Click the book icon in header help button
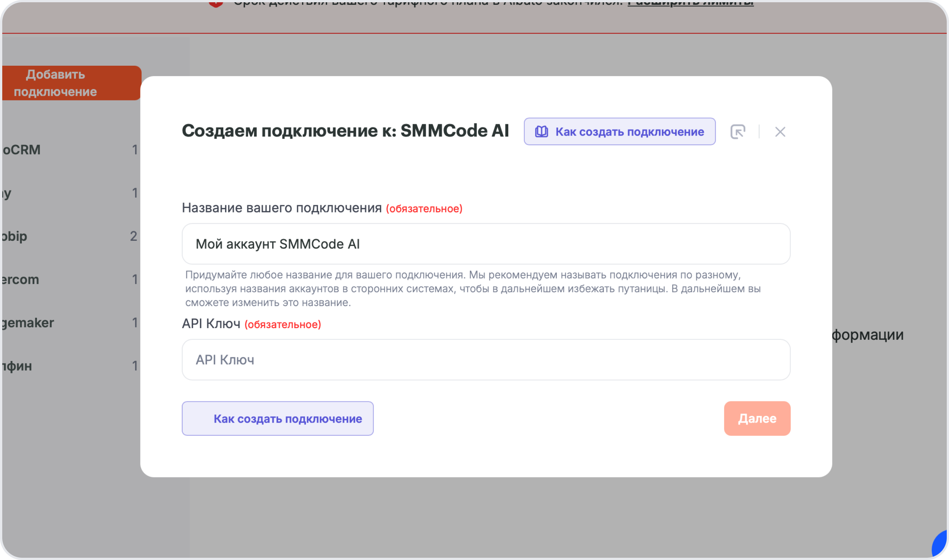The height and width of the screenshot is (560, 949). point(541,131)
